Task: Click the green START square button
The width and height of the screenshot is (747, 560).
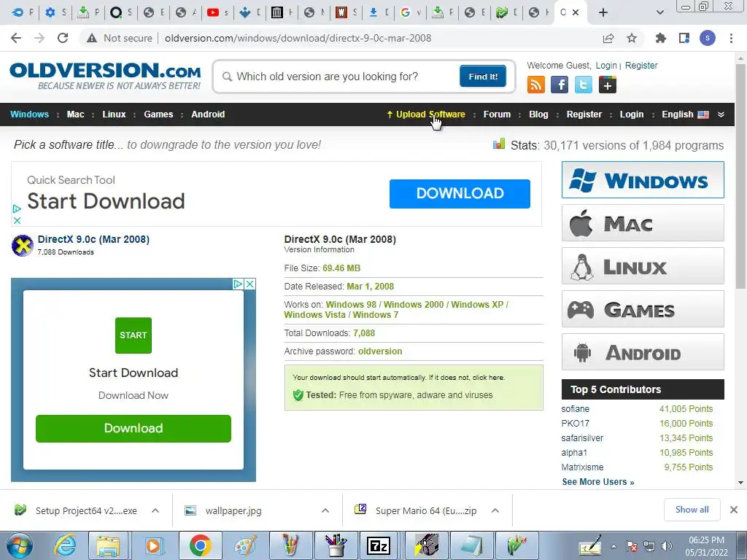Action: click(x=133, y=335)
